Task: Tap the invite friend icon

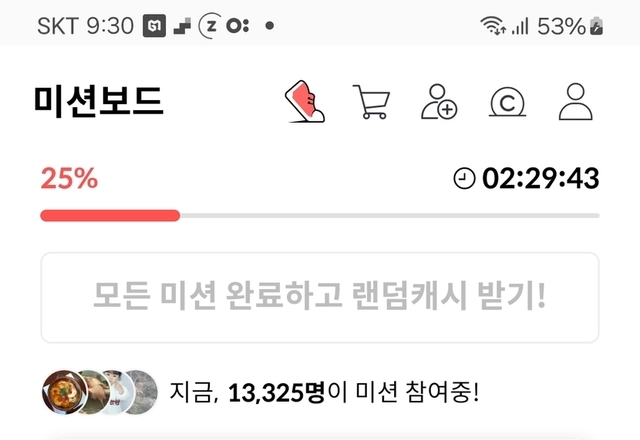Action: (x=439, y=102)
